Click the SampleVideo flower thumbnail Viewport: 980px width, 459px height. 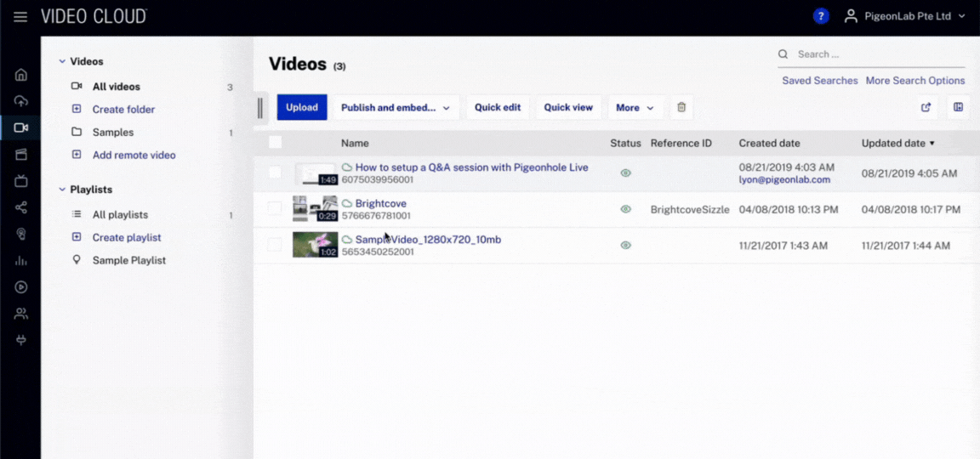(x=315, y=245)
